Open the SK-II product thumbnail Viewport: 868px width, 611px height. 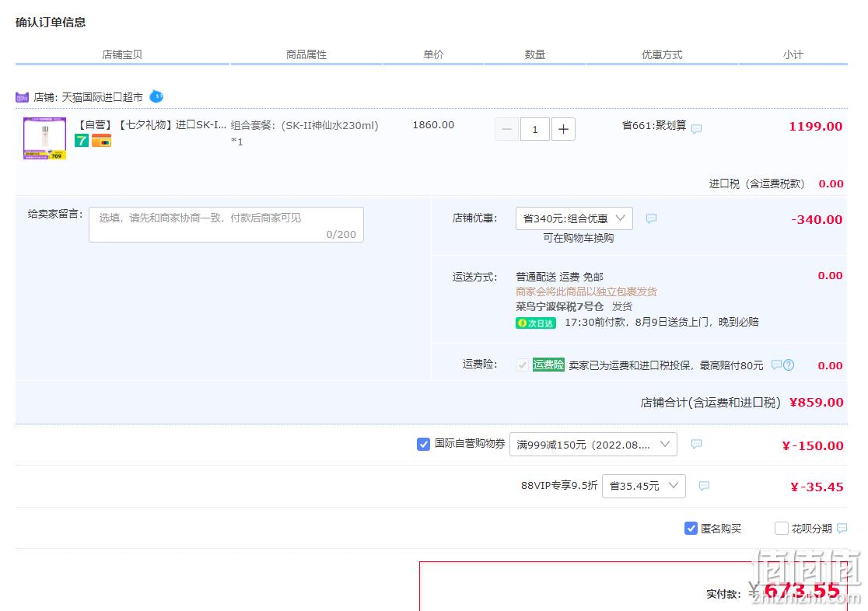(45, 138)
